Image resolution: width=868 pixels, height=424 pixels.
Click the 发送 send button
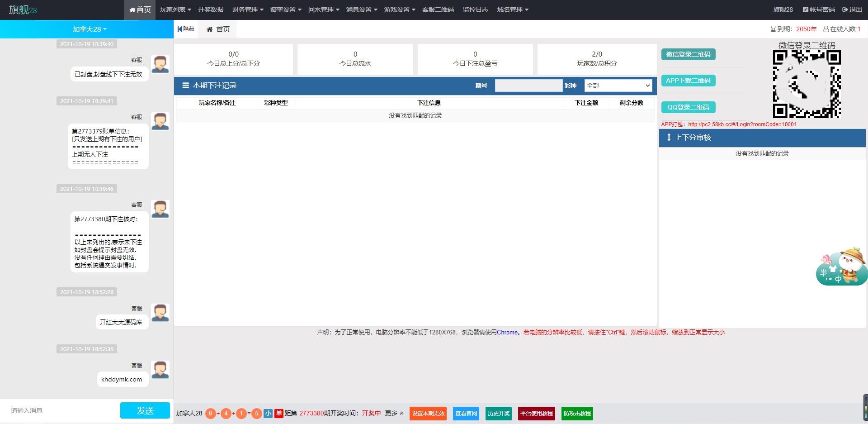[x=145, y=410]
